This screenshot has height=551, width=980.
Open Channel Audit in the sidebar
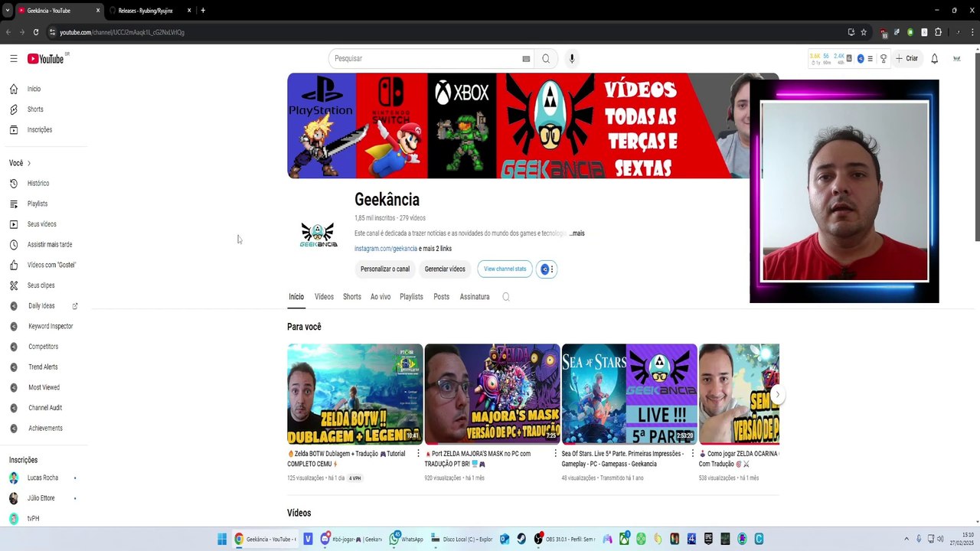44,408
